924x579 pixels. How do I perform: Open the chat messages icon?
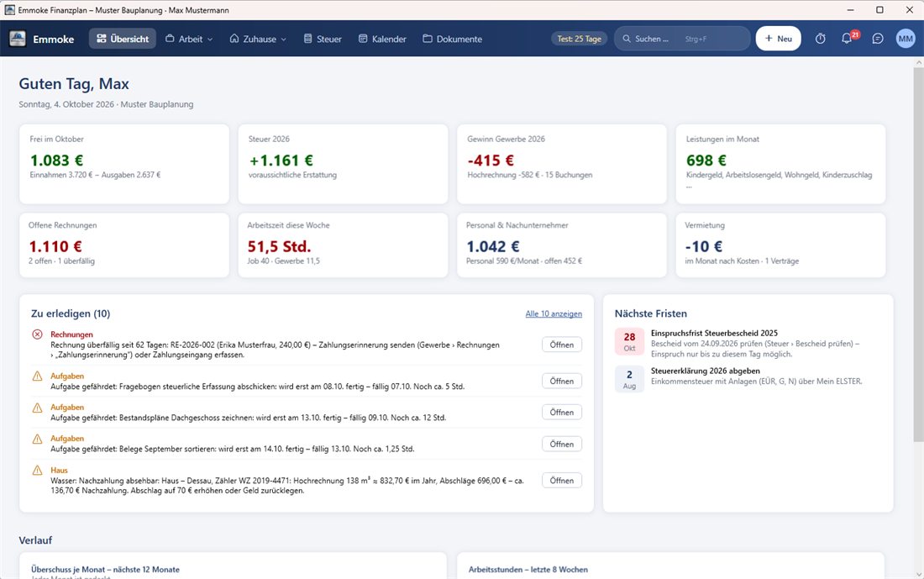coord(878,39)
